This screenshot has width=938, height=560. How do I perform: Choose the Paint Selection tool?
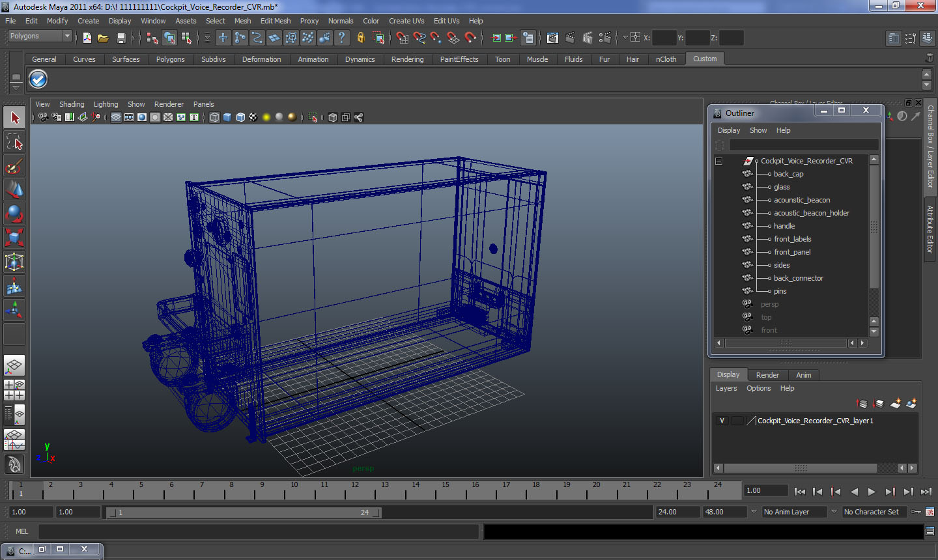click(14, 166)
